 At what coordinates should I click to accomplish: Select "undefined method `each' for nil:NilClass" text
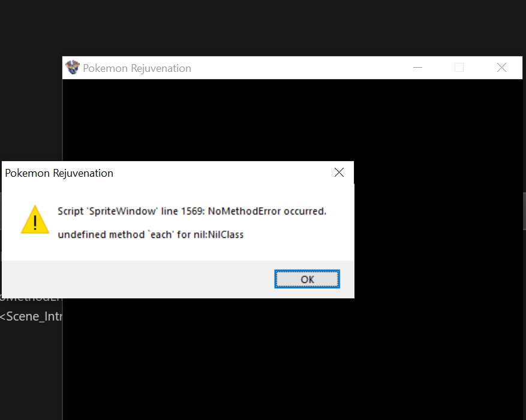point(151,234)
